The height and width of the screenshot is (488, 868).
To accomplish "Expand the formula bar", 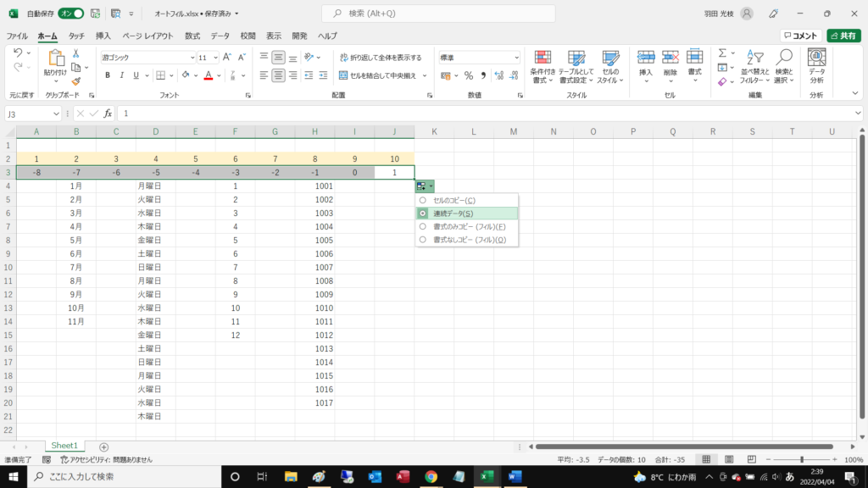I will pyautogui.click(x=858, y=114).
